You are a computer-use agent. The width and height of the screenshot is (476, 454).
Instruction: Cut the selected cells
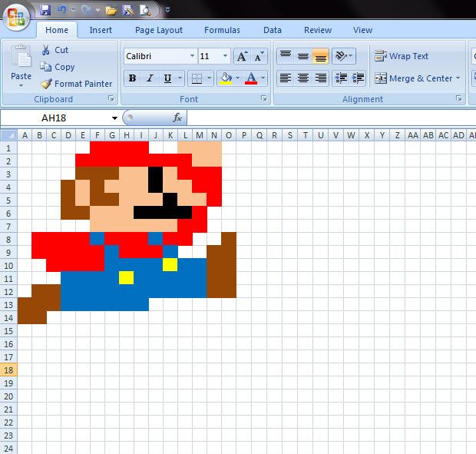55,50
